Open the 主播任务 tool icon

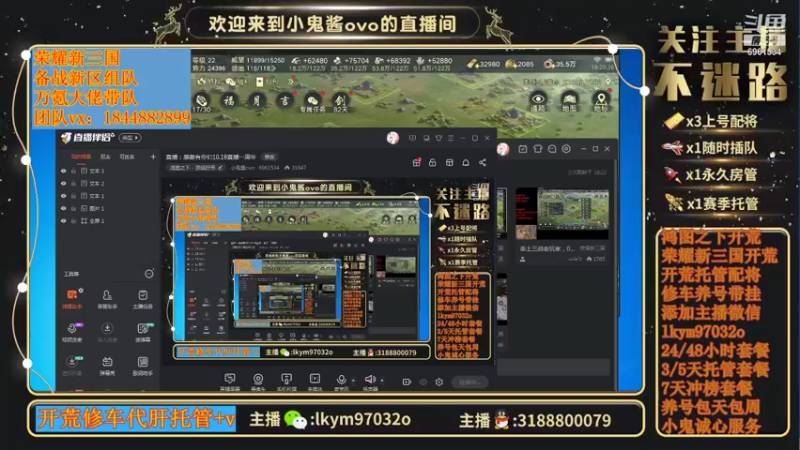click(143, 299)
